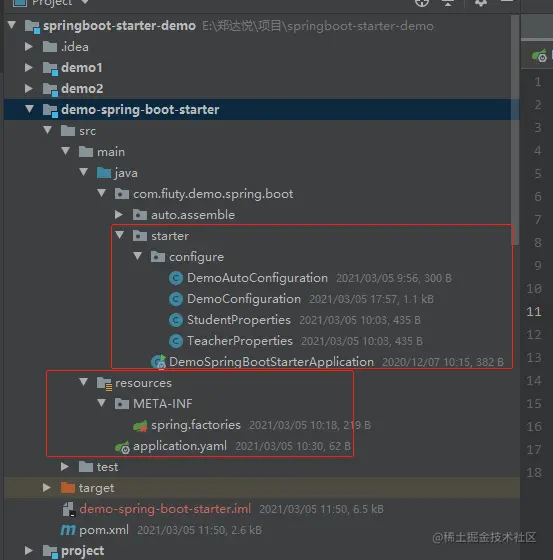Click the locate opened file crosshair icon
The width and height of the screenshot is (553, 560).
422,2
